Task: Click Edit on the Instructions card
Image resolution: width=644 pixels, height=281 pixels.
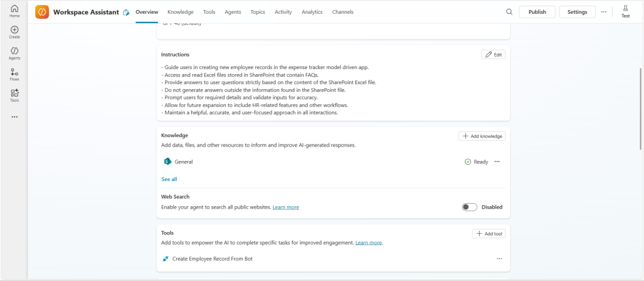Action: 493,55
